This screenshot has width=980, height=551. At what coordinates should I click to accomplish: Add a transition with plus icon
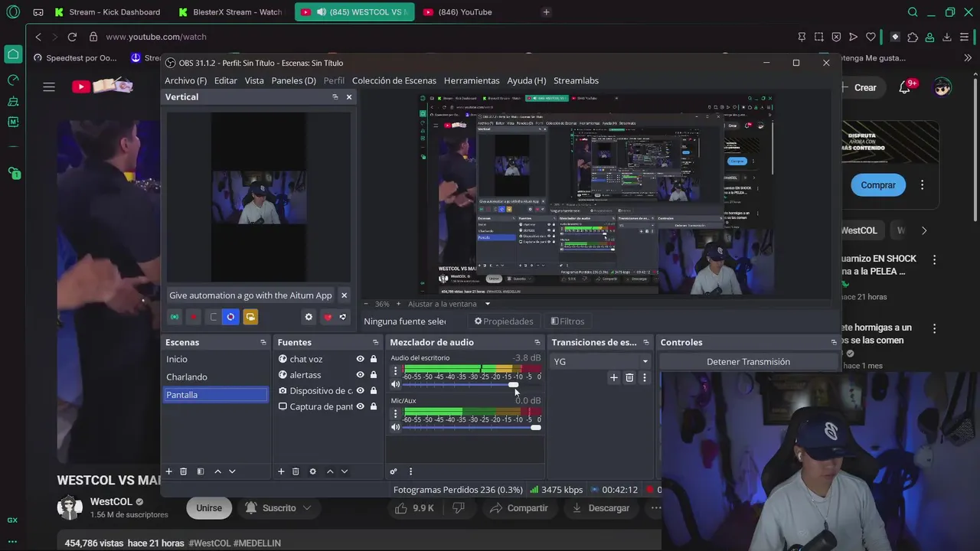click(613, 377)
